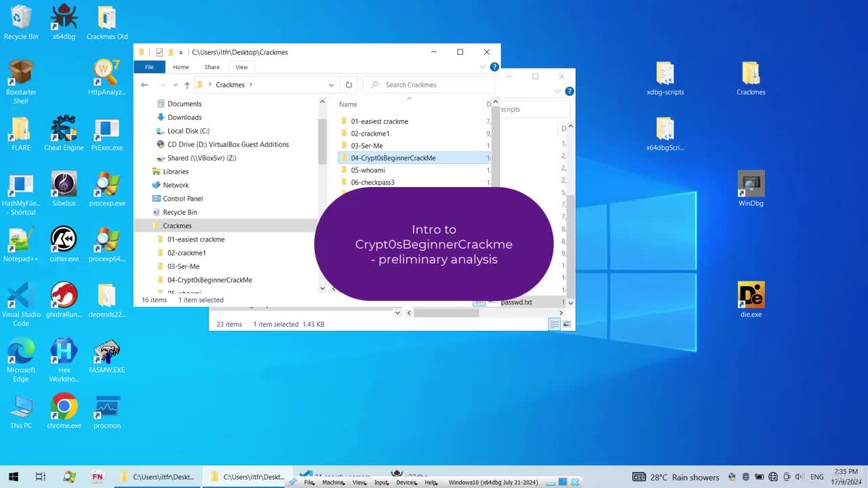
Task: Select the 01-easiest crackme folder in file list
Action: (x=379, y=121)
